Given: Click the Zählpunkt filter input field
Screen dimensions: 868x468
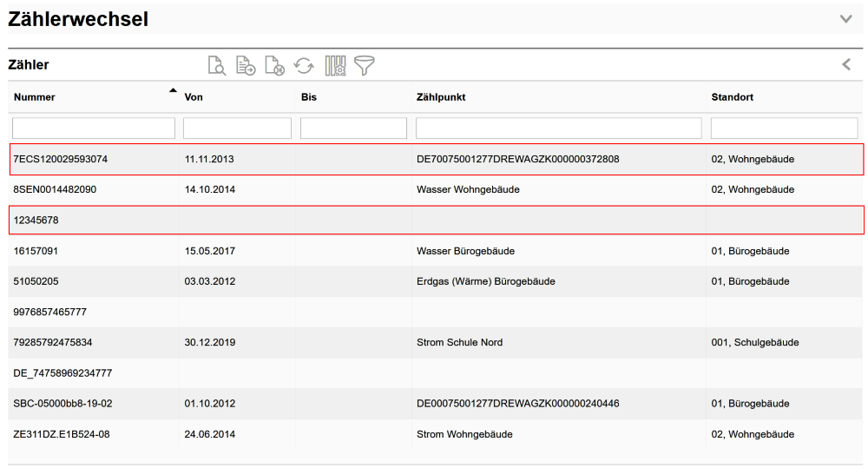Looking at the screenshot, I should [558, 129].
